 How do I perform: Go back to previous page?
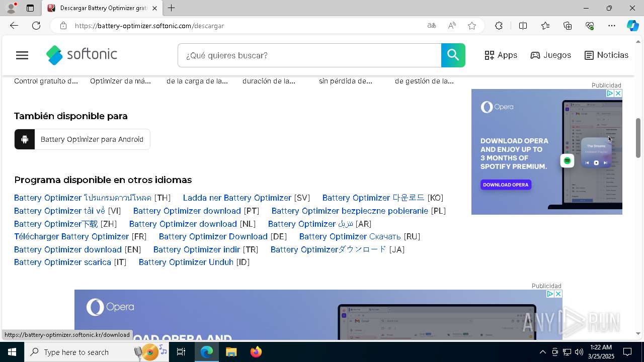(x=14, y=26)
